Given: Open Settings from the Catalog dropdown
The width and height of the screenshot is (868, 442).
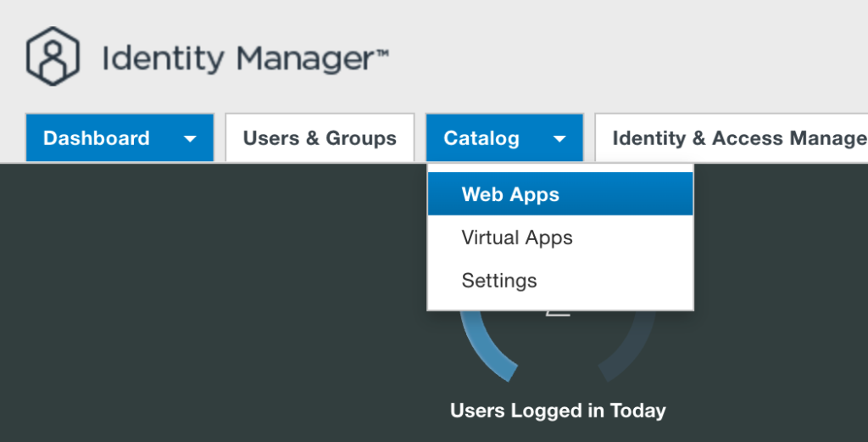Looking at the screenshot, I should (499, 280).
